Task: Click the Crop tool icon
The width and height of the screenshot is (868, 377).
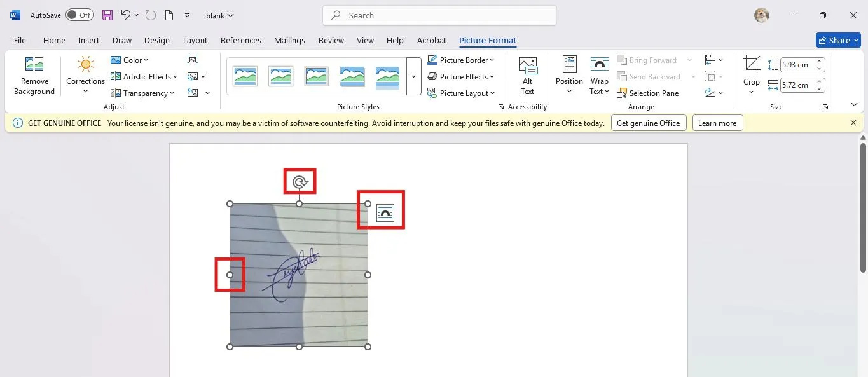Action: (751, 65)
